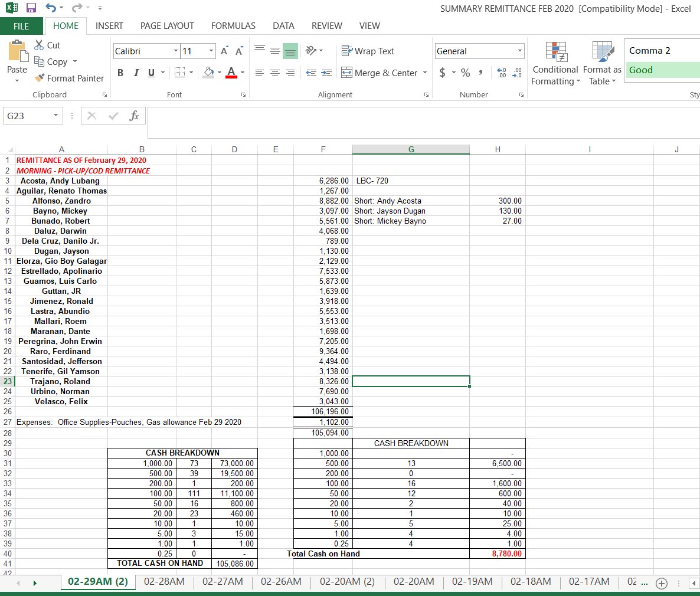
Task: Open font color dropdown arrow
Action: pos(243,73)
